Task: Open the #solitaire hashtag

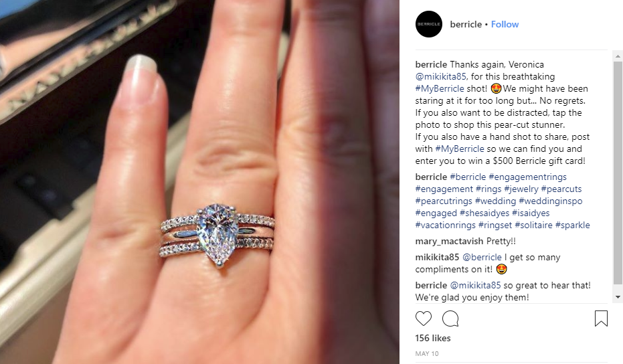Action: [533, 225]
